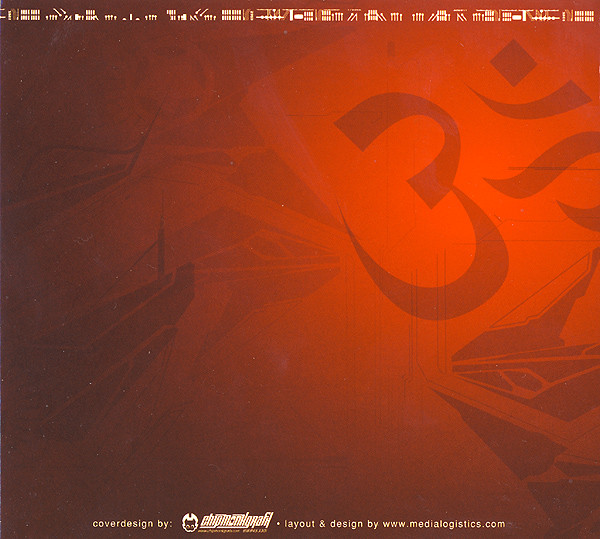This screenshot has width=600, height=539.
Task: Click the round mascot face logo icon
Action: [x=191, y=522]
